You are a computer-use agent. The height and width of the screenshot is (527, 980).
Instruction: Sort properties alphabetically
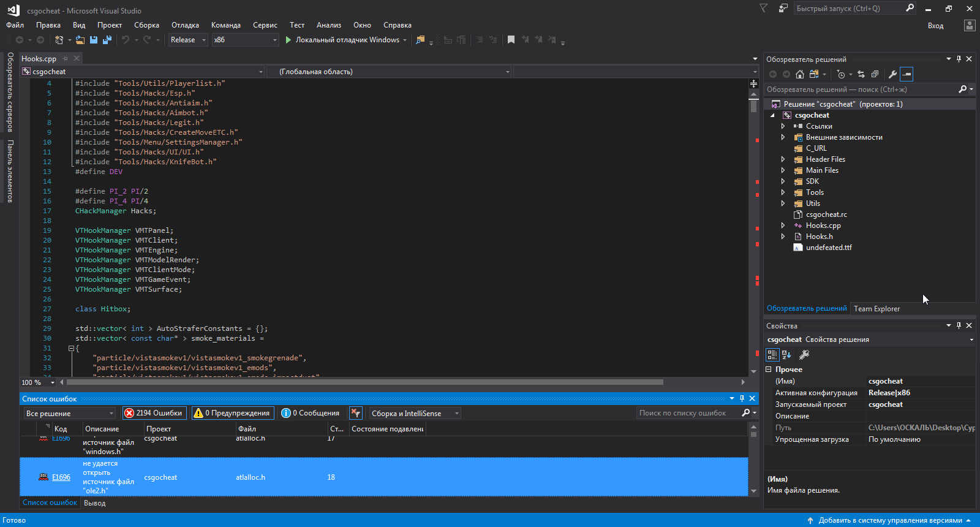787,354
